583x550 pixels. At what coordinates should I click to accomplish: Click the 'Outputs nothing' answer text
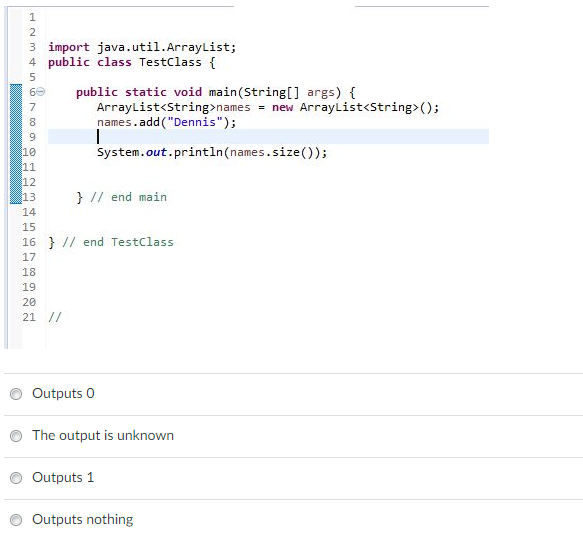[83, 520]
